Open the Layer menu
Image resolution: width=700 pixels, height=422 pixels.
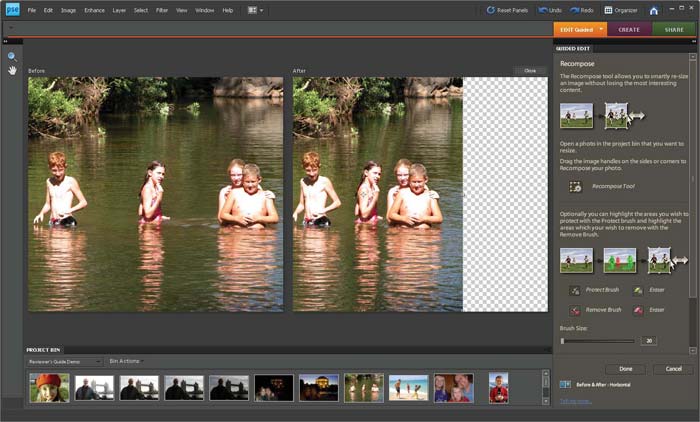pos(119,10)
